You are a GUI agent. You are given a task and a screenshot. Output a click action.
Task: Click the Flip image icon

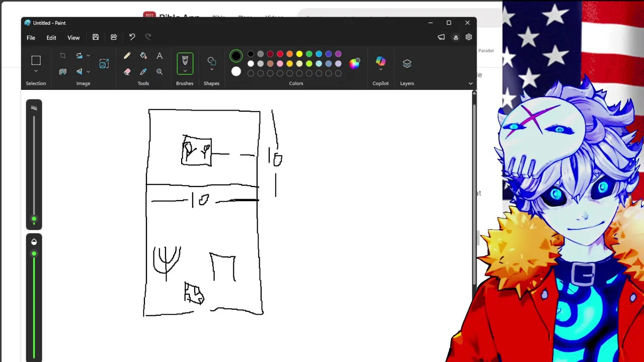coord(79,71)
